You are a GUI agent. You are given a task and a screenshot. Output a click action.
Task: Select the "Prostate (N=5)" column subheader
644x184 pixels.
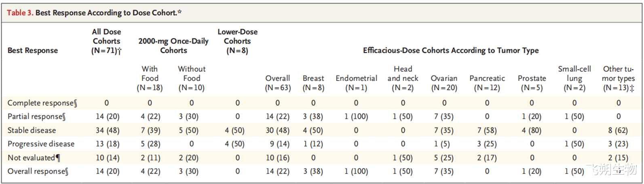click(x=532, y=83)
